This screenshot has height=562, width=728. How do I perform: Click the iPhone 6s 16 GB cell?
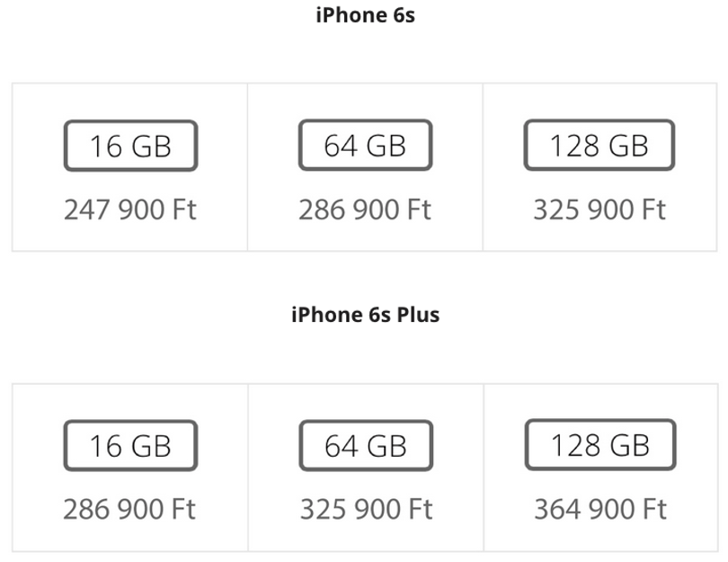click(x=130, y=167)
